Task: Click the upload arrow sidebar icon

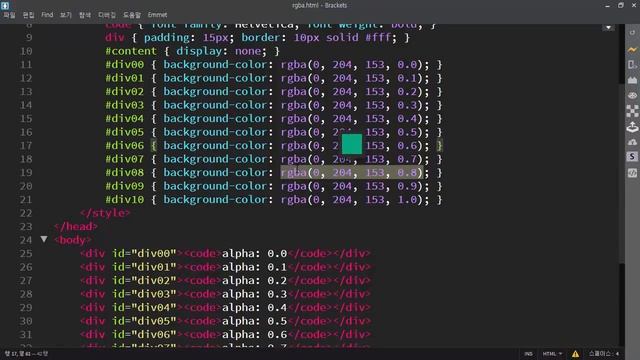Action: click(x=632, y=127)
